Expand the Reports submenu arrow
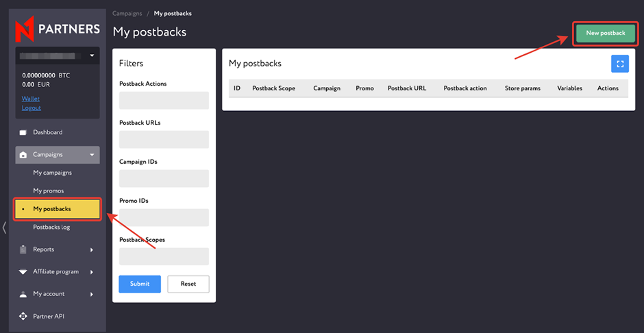The height and width of the screenshot is (333, 644). (x=92, y=250)
